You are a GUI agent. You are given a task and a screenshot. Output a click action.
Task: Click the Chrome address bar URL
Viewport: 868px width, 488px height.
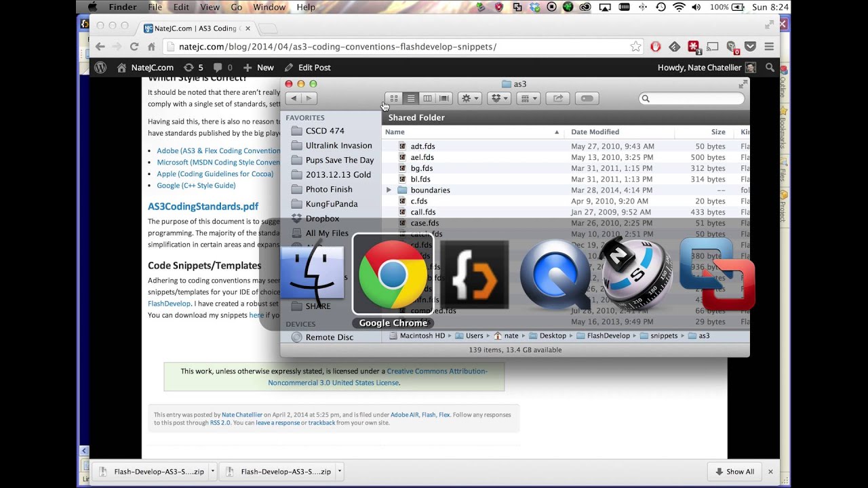coord(338,47)
